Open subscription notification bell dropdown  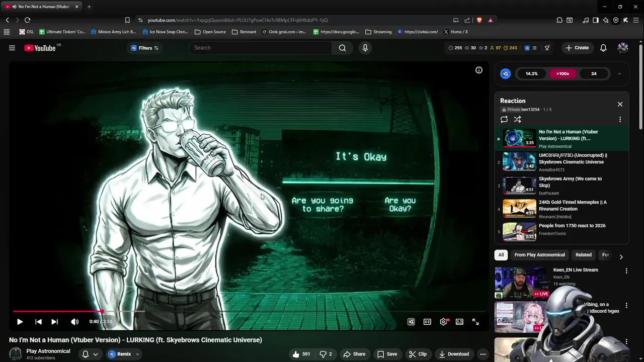click(90, 354)
